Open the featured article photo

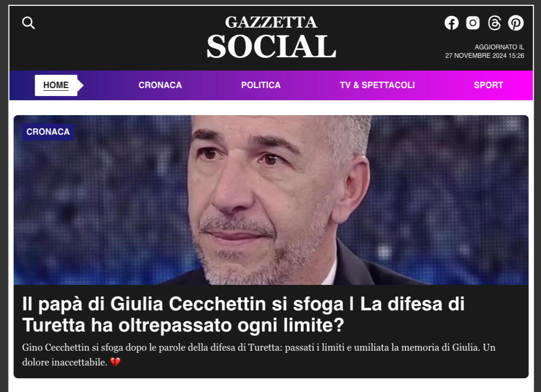271,200
